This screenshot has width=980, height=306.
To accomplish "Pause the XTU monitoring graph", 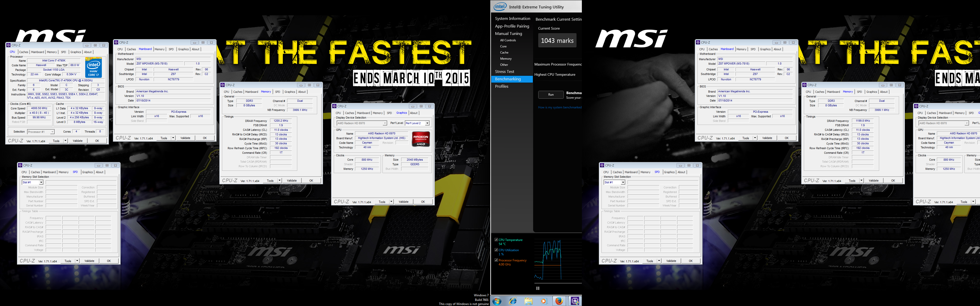I will [x=537, y=288].
